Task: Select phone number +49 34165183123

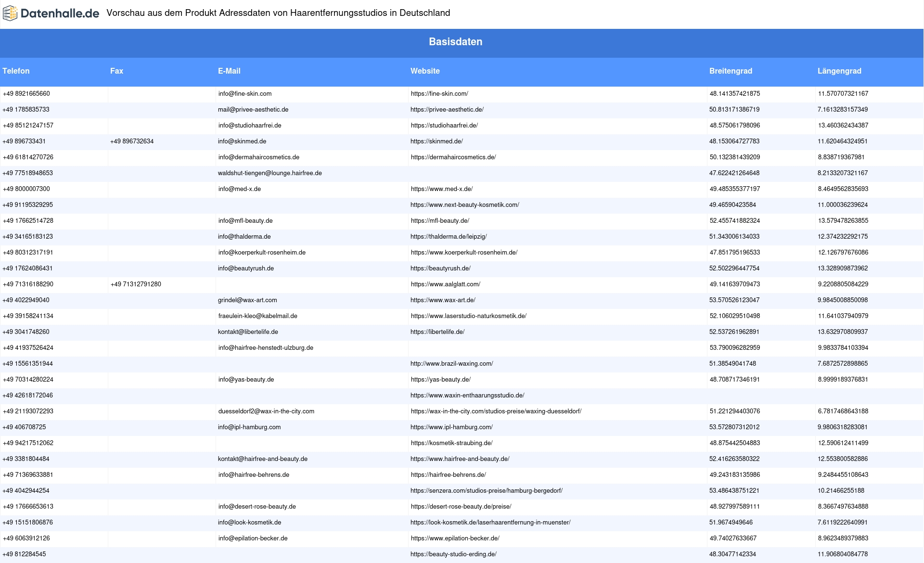Action: pyautogui.click(x=28, y=237)
